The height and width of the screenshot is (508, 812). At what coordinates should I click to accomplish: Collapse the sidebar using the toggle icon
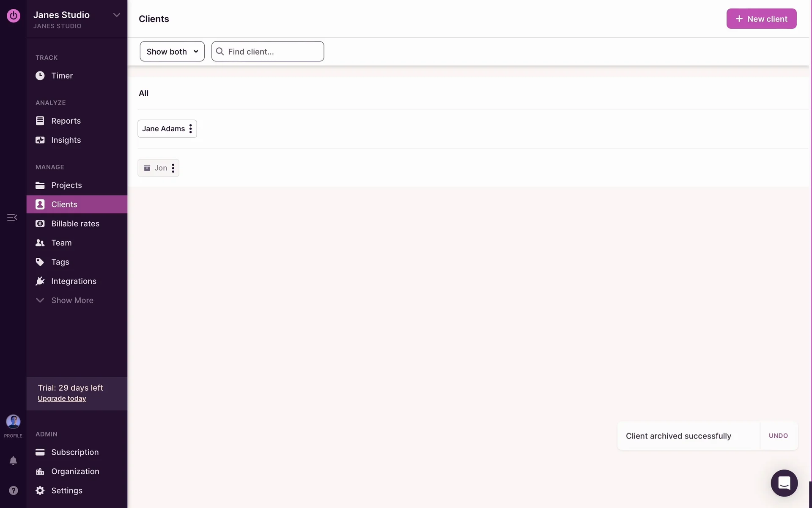(x=12, y=217)
